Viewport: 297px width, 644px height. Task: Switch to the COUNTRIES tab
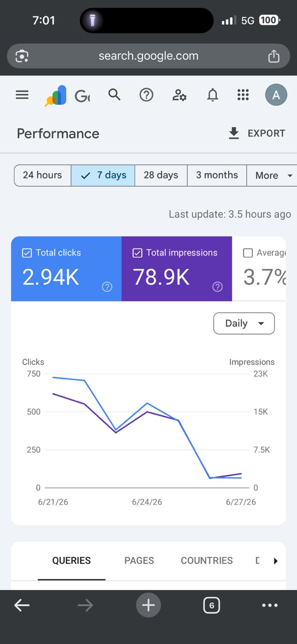pos(207,560)
